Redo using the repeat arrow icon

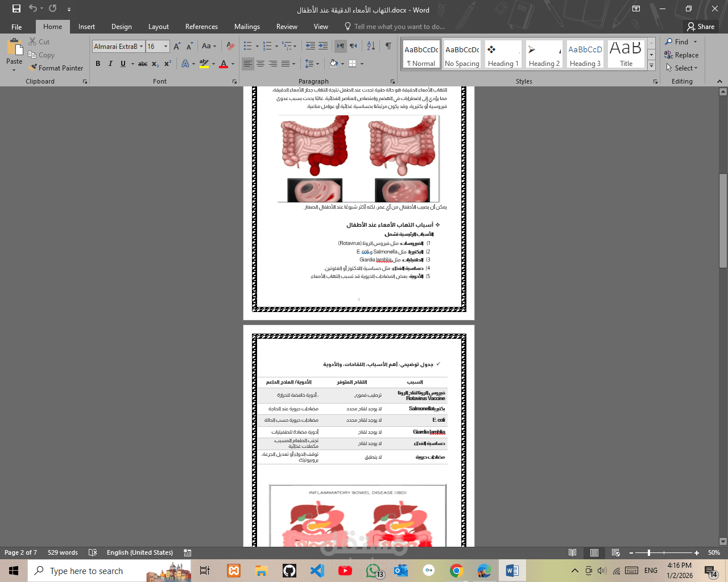(53, 9)
